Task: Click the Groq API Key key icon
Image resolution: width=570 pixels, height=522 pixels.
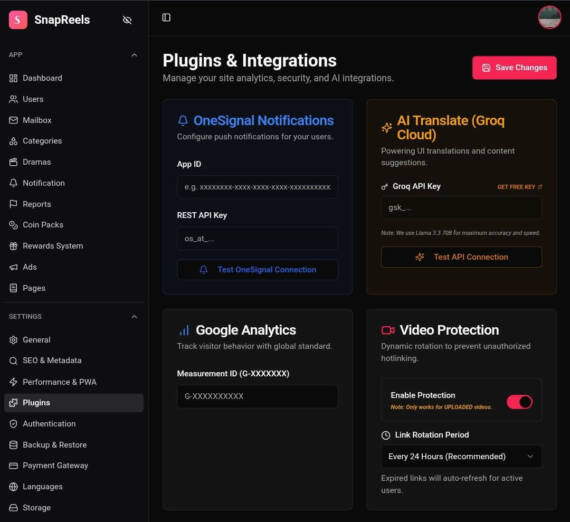Action: (385, 187)
